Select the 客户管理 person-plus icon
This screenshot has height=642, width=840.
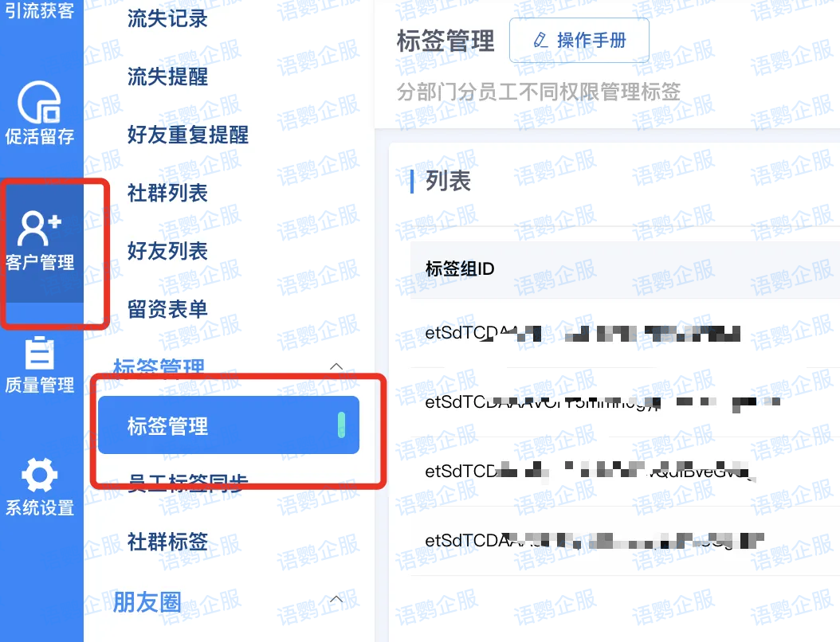(40, 228)
